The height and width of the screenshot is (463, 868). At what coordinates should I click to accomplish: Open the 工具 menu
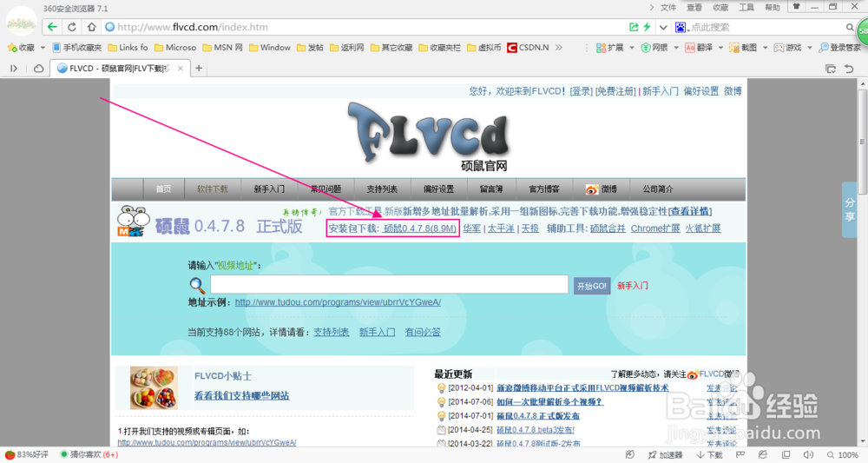click(x=746, y=7)
